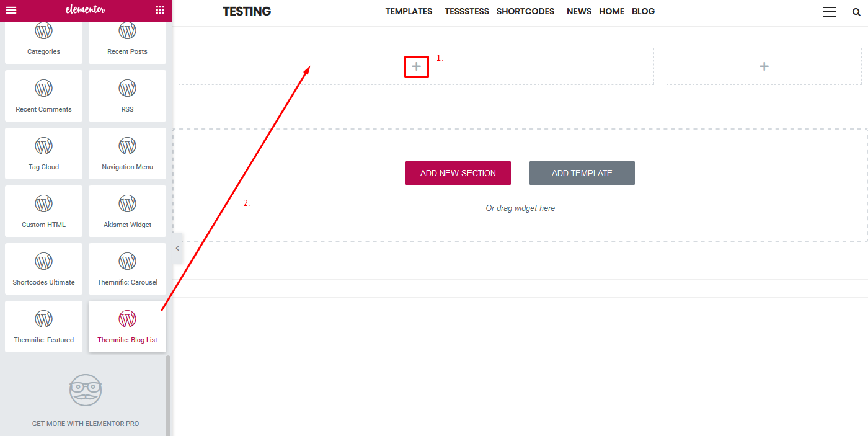Image resolution: width=868 pixels, height=436 pixels.
Task: Choose the Akismet Widget
Action: (127, 211)
